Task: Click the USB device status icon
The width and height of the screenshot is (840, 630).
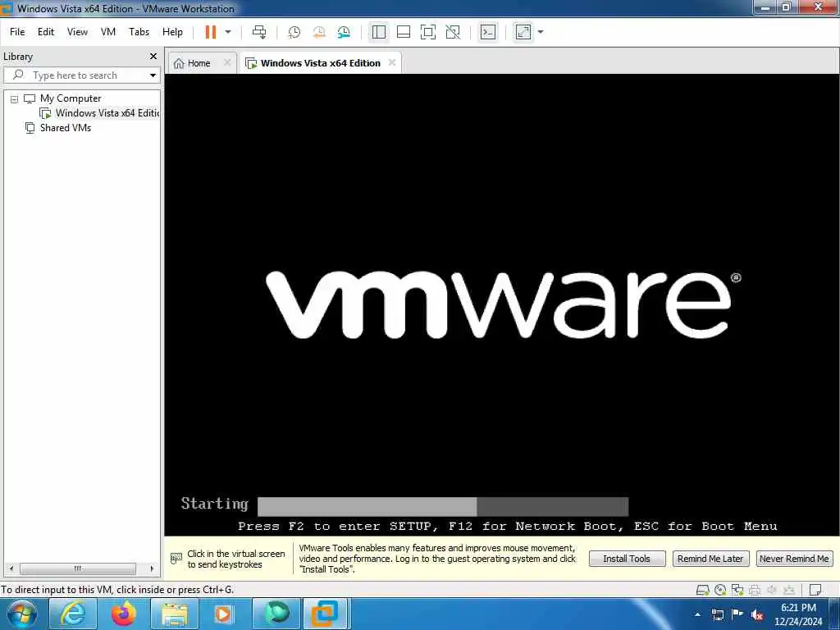Action: tap(788, 591)
